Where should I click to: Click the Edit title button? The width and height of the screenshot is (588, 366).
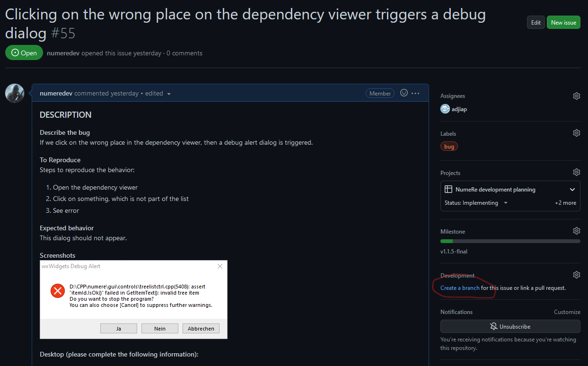click(536, 22)
